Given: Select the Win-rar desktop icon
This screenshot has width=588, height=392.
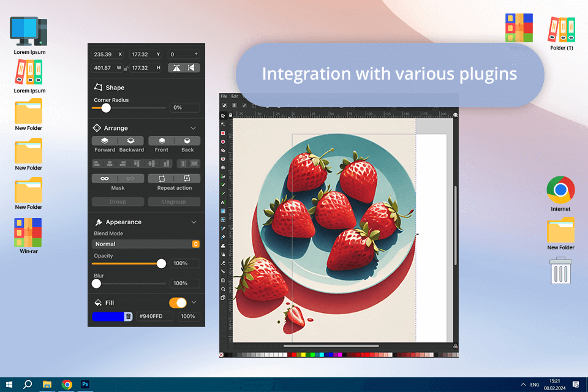Looking at the screenshot, I should tap(29, 236).
